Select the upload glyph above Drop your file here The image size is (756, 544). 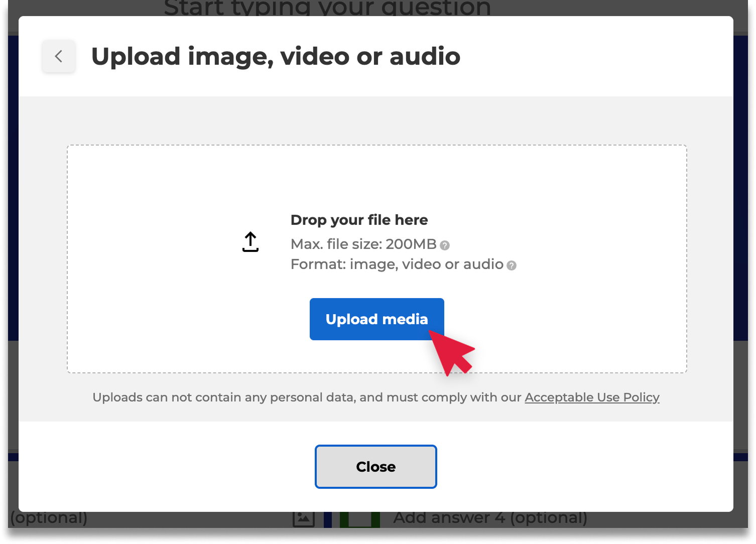tap(250, 241)
